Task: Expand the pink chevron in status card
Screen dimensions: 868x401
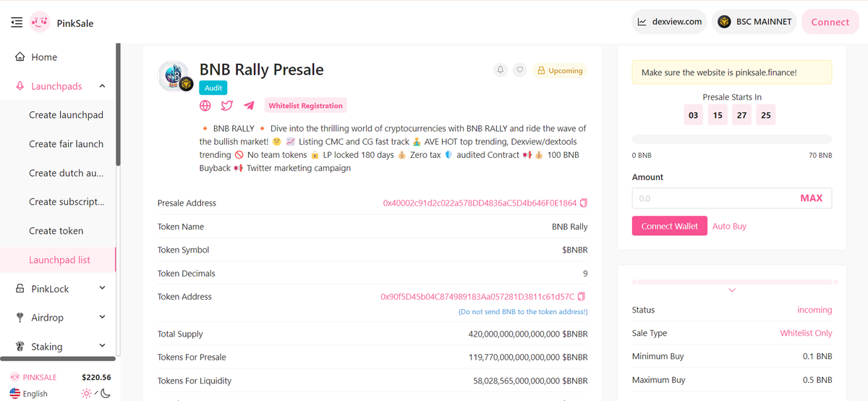Action: click(x=732, y=290)
